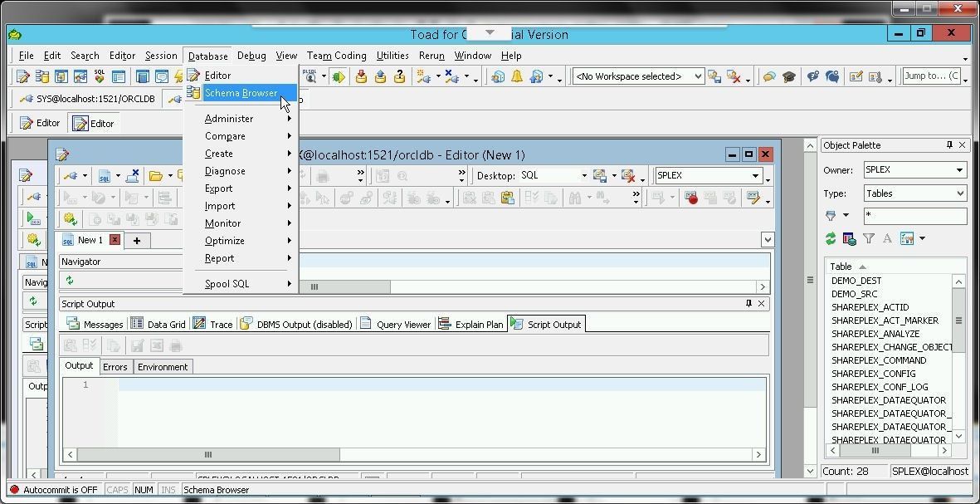Click the graduation cap training icon
The height and width of the screenshot is (504, 980).
click(789, 76)
